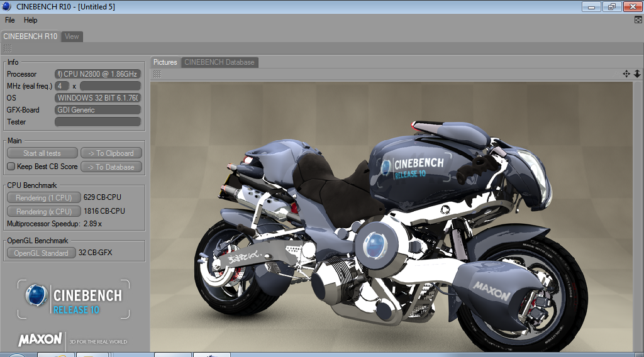Switch to the CINEBENCH R10 tab
The image size is (644, 357).
click(30, 36)
